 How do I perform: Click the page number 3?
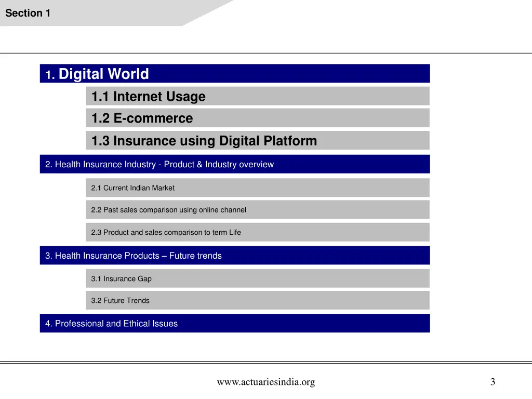click(493, 382)
